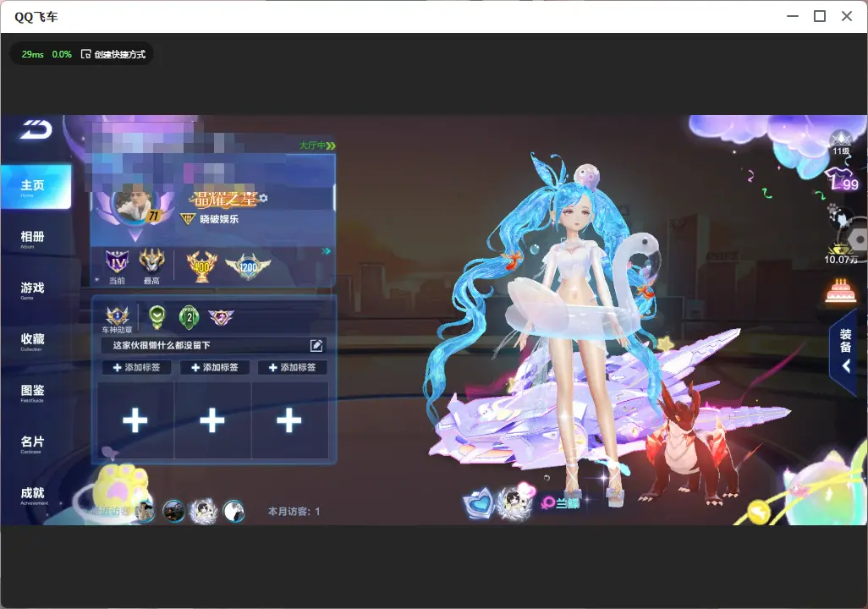Viewport: 868px width, 609px height.
Task: Open the second recent visitor avatar
Action: 173,512
